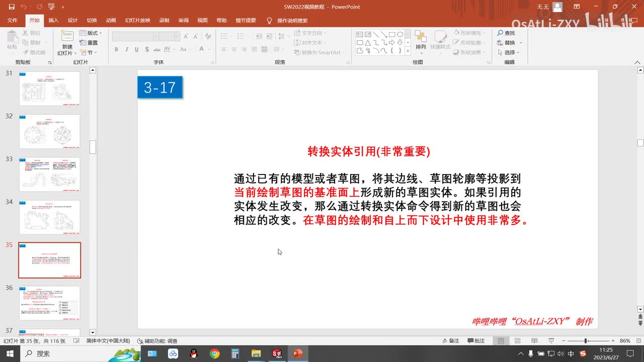Click the lightbulb Tell Me search icon
Image resolution: width=644 pixels, height=362 pixels.
point(269,21)
